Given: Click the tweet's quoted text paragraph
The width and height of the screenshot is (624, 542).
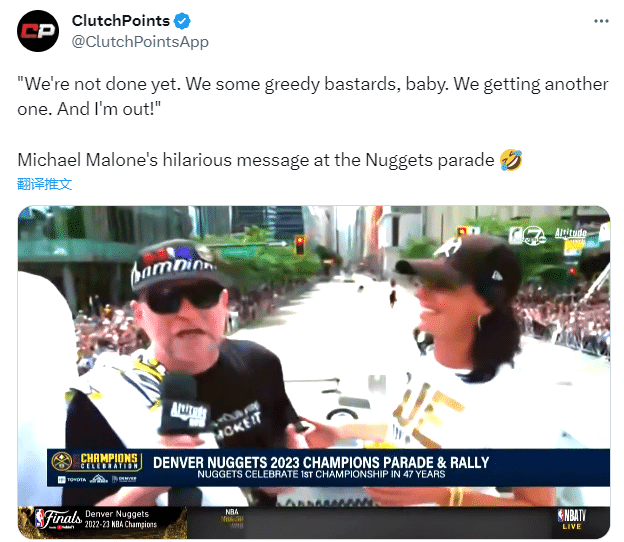Looking at the screenshot, I should 313,96.
